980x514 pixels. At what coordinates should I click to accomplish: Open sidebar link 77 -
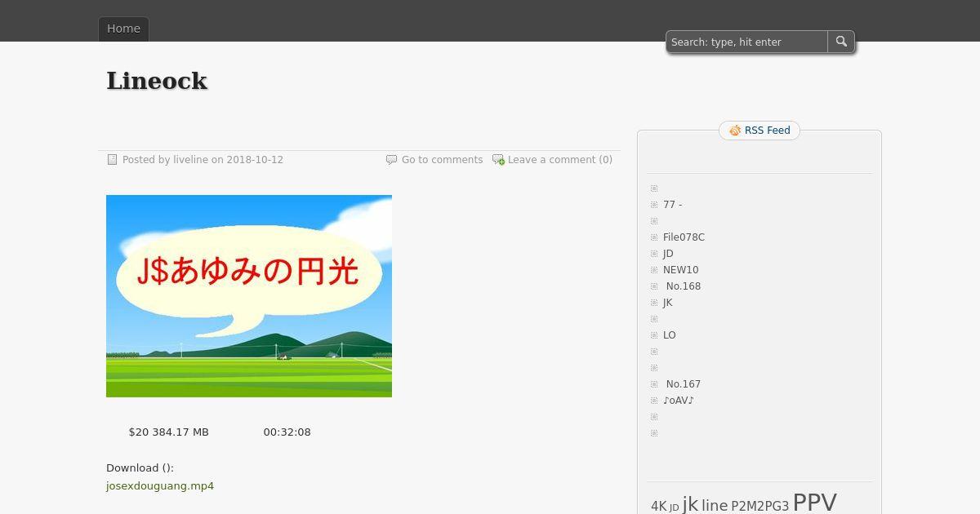coord(672,205)
